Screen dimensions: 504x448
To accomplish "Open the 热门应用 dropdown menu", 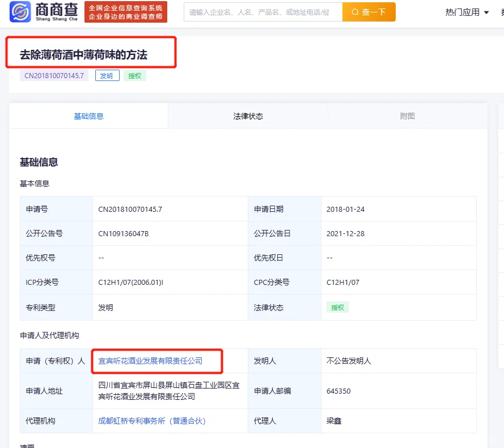I will [463, 11].
